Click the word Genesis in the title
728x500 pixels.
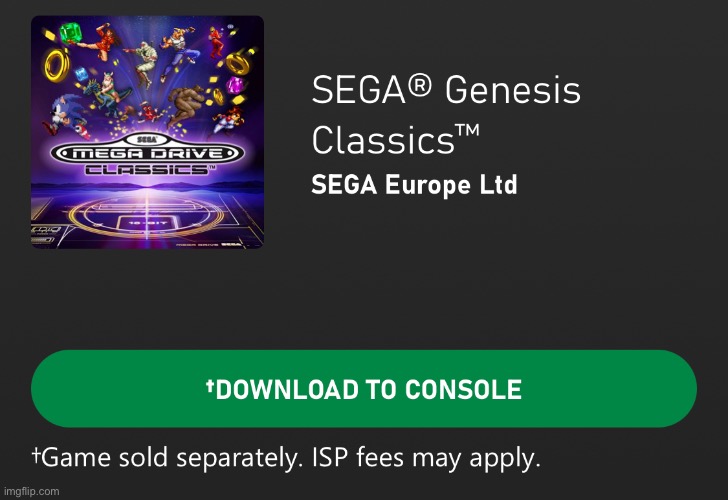click(513, 89)
